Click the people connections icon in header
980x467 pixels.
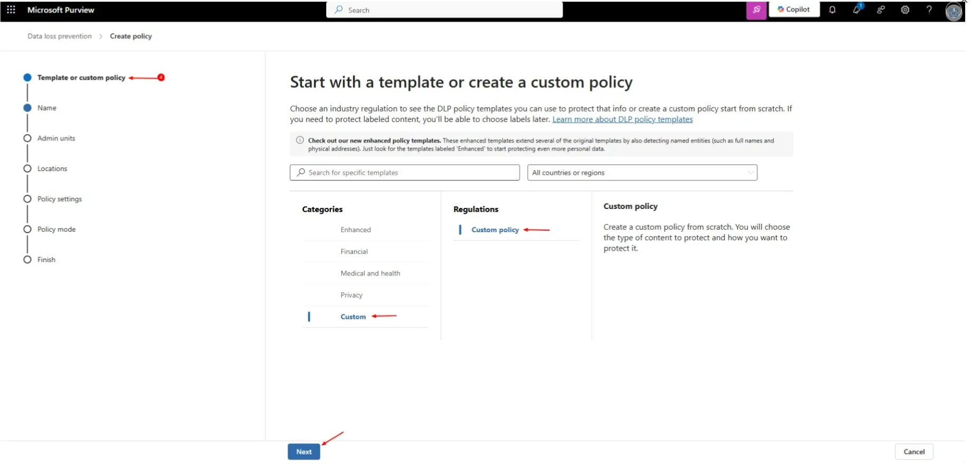881,9
